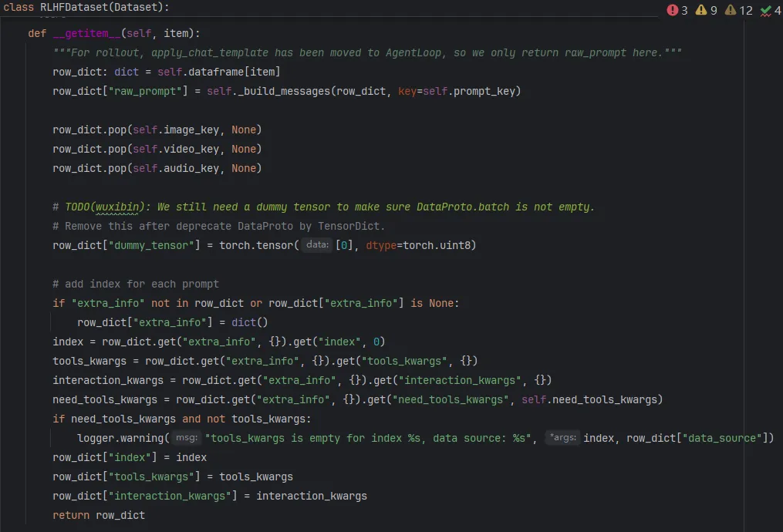Click the '__getitem__' method name

[x=86, y=33]
